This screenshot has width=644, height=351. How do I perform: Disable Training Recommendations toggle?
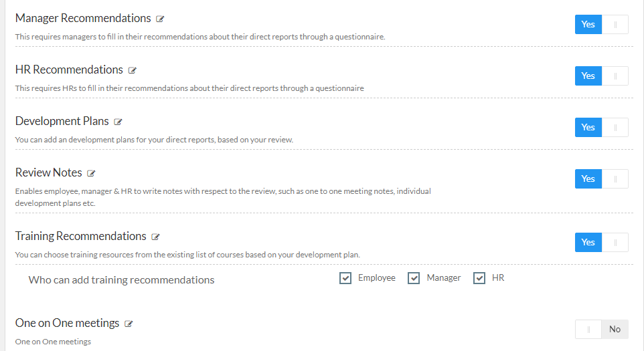[x=601, y=242]
